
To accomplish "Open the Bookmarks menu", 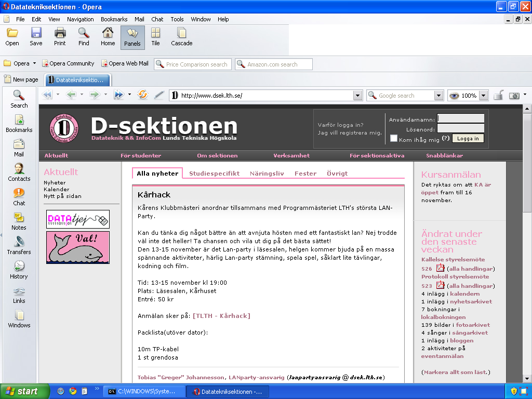I will click(114, 19).
